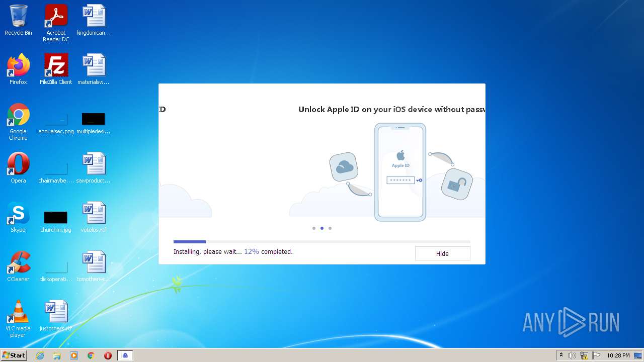Open the kingdomcan Word document
Screen dimensions: 644x362
click(x=94, y=20)
